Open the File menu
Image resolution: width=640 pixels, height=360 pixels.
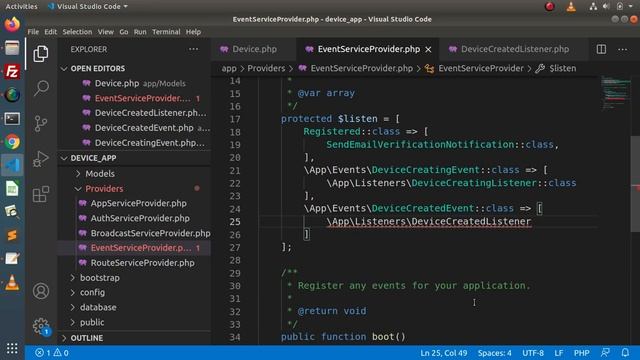click(33, 32)
